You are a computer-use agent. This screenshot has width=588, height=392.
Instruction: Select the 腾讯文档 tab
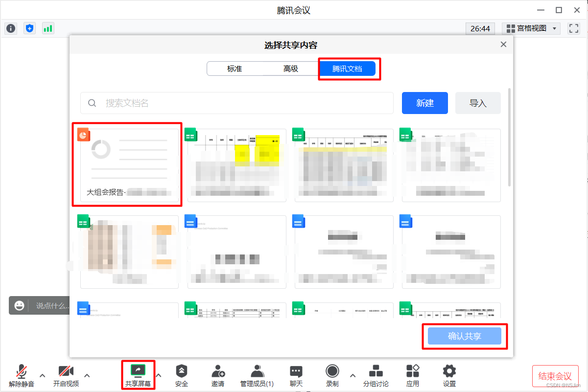point(347,69)
